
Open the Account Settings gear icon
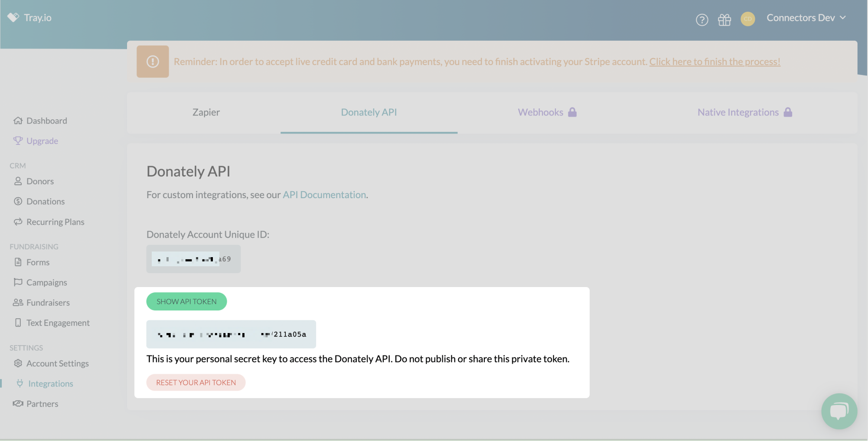point(18,363)
